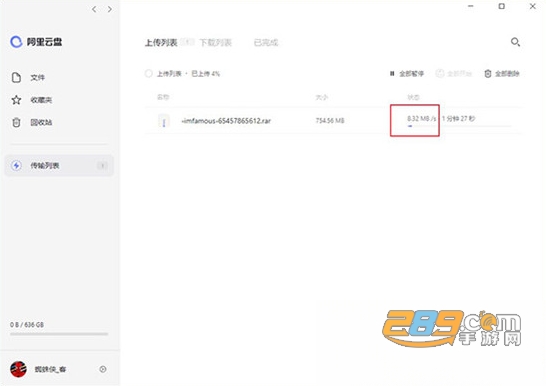546x386 pixels.
Task: Open the user avatar profile
Action: pyautogui.click(x=18, y=369)
